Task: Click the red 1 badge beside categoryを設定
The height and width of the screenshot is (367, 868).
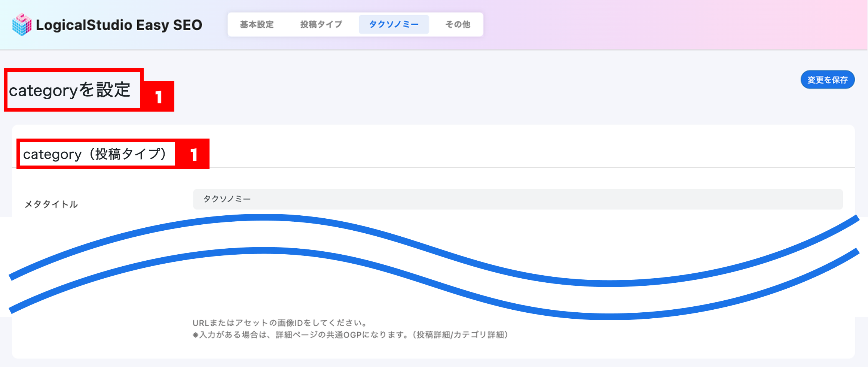Action: point(159,97)
